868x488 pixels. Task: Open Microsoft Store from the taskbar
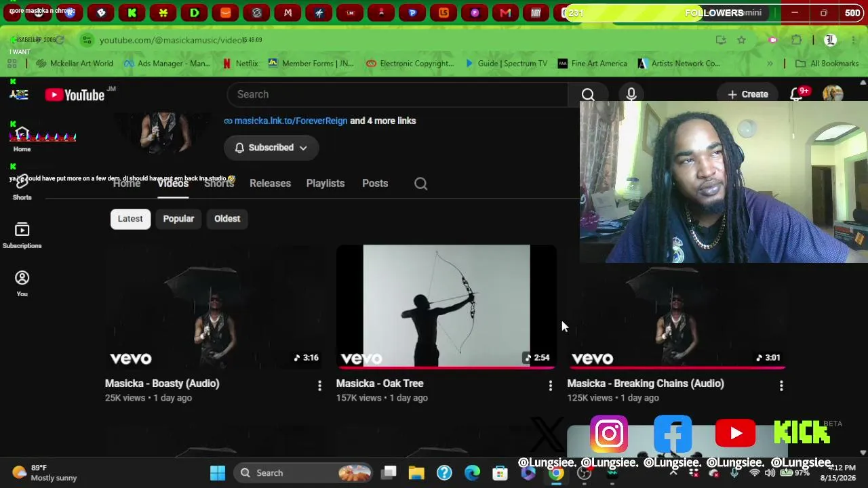(x=500, y=473)
